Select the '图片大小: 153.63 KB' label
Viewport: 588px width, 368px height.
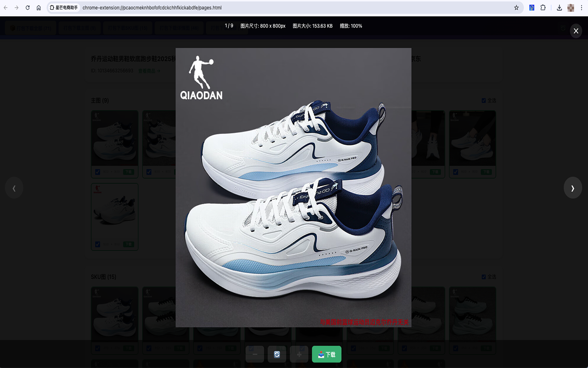312,26
